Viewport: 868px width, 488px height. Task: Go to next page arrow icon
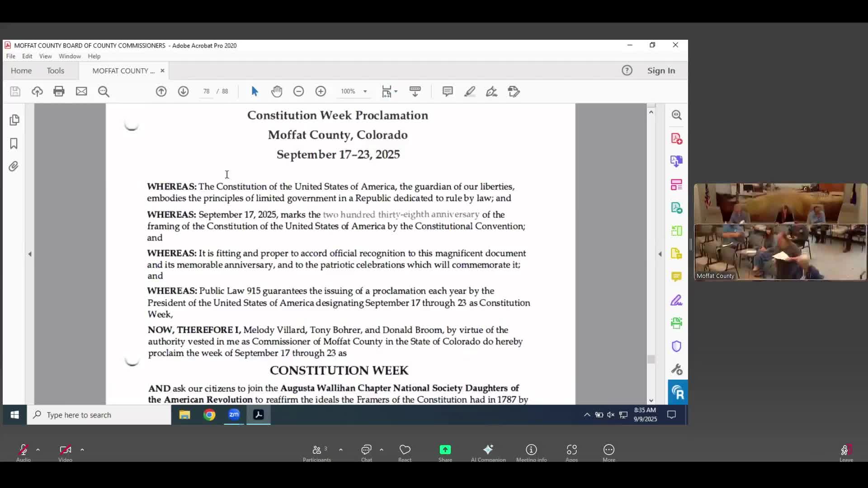(x=183, y=91)
